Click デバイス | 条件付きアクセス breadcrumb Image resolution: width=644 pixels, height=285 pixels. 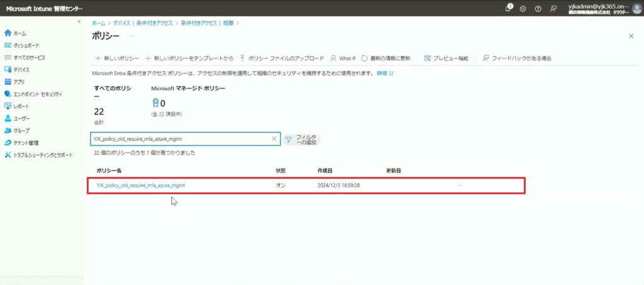tap(143, 23)
